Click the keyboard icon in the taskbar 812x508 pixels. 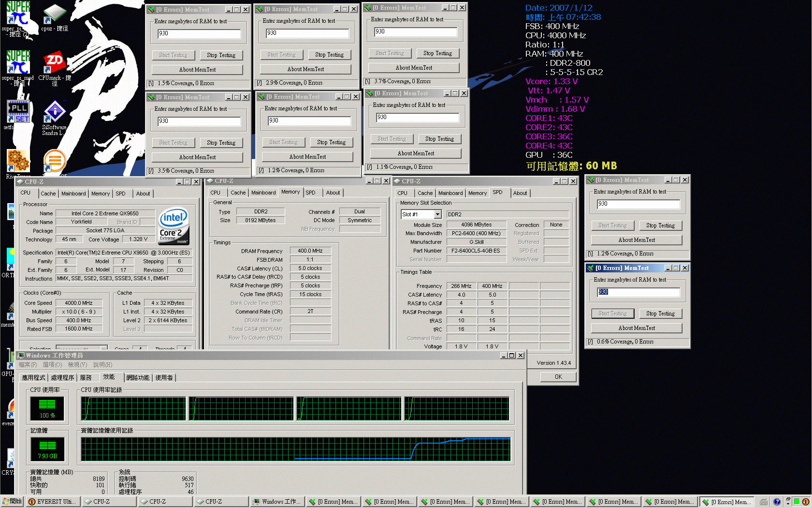(764, 502)
